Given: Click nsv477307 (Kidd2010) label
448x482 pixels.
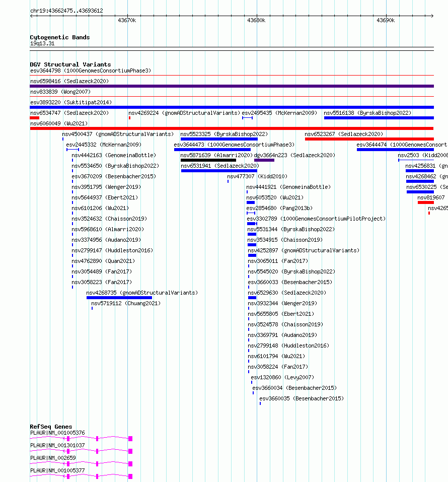Looking at the screenshot, I should tap(257, 177).
